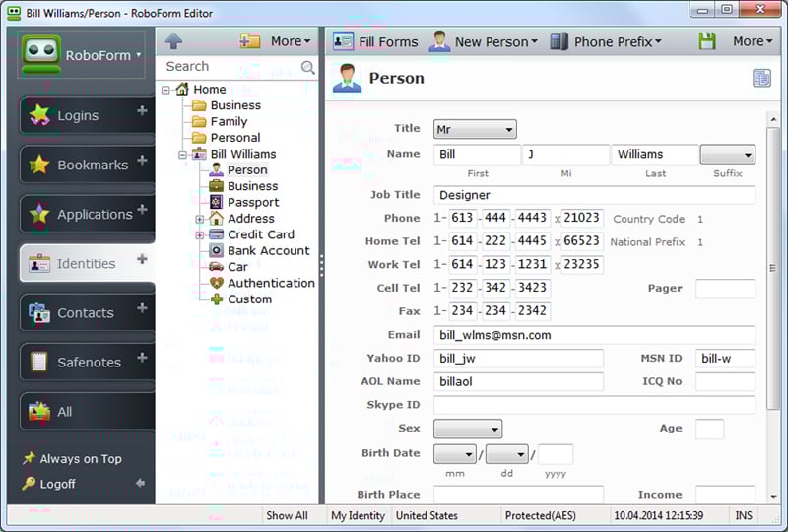Select Passport in the identity tree
This screenshot has width=788, height=532.
click(253, 202)
